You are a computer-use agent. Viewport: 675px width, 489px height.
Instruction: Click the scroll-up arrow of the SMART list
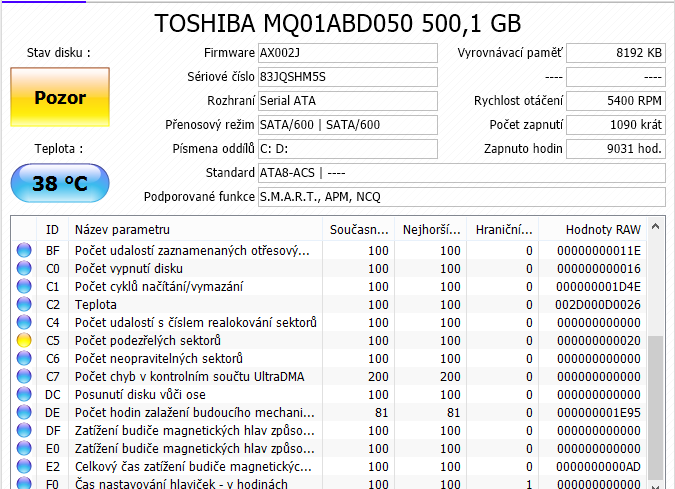point(655,226)
